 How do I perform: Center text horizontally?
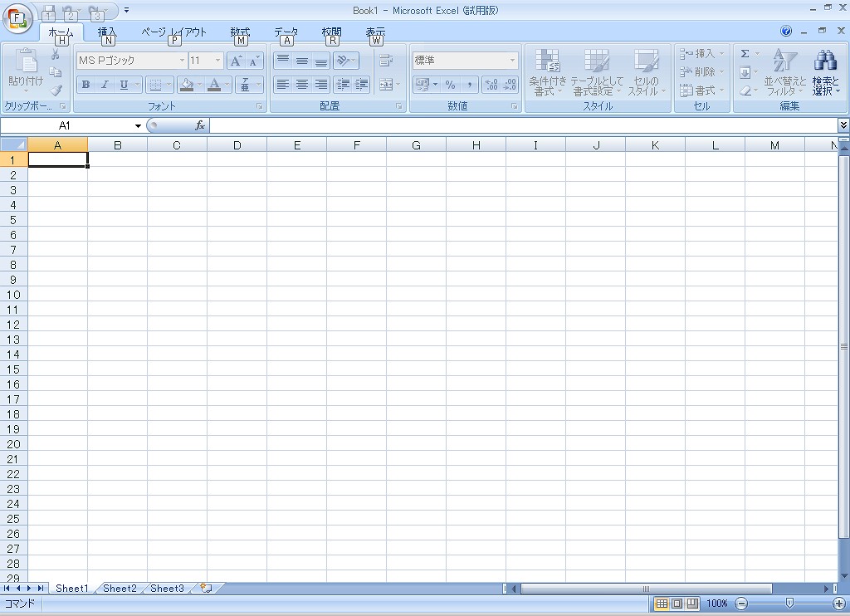tap(302, 85)
